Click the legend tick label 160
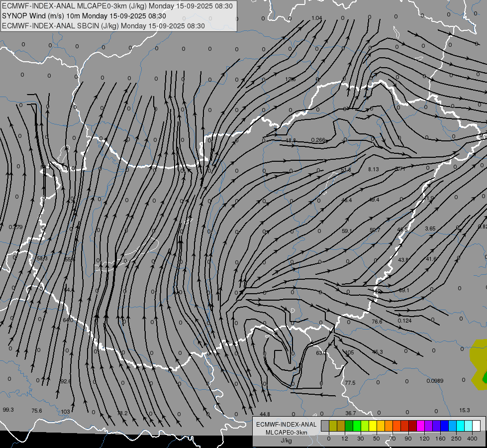This screenshot has height=448, width=487. point(440,439)
